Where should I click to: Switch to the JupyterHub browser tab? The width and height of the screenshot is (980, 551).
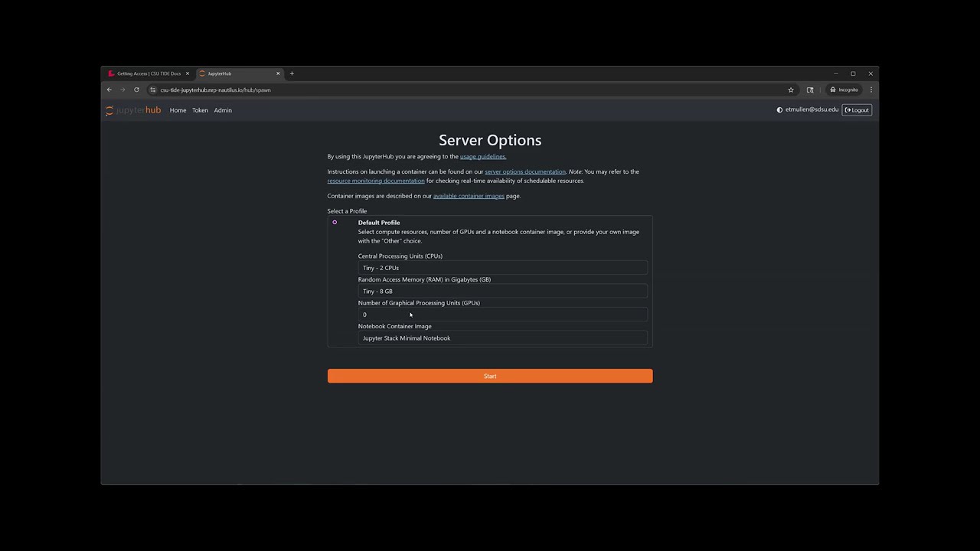(x=238, y=73)
